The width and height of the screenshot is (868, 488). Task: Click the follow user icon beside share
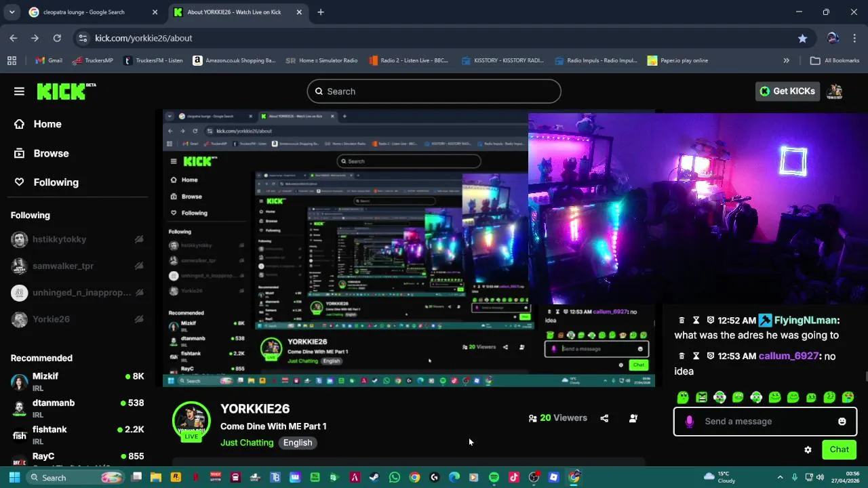pos(633,418)
